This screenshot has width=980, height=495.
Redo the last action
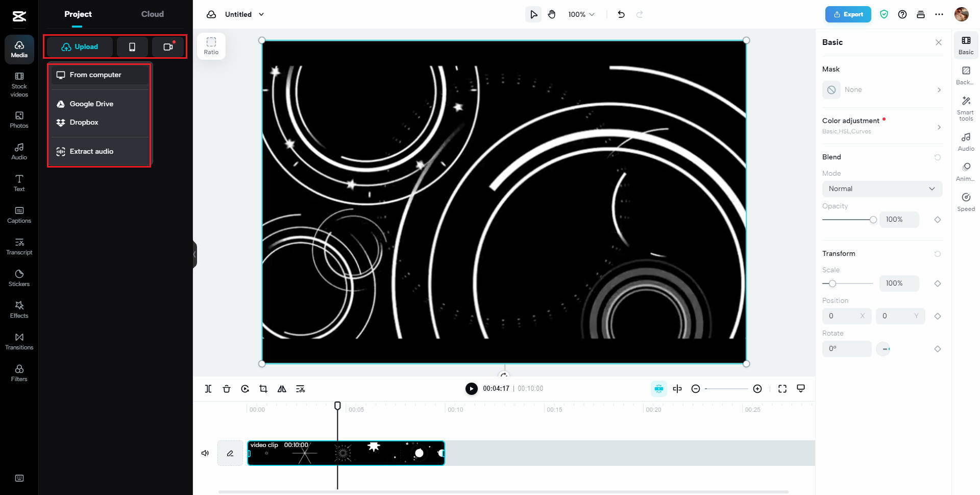click(x=640, y=14)
